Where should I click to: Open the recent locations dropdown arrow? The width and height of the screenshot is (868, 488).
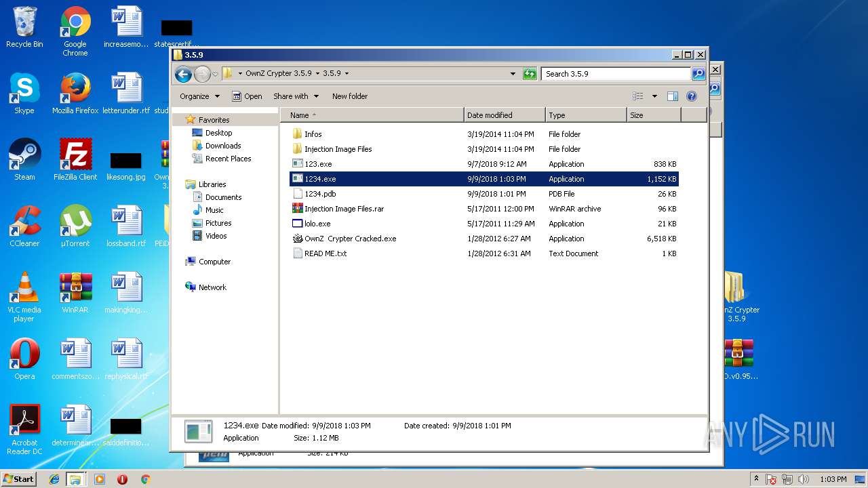pyautogui.click(x=215, y=74)
